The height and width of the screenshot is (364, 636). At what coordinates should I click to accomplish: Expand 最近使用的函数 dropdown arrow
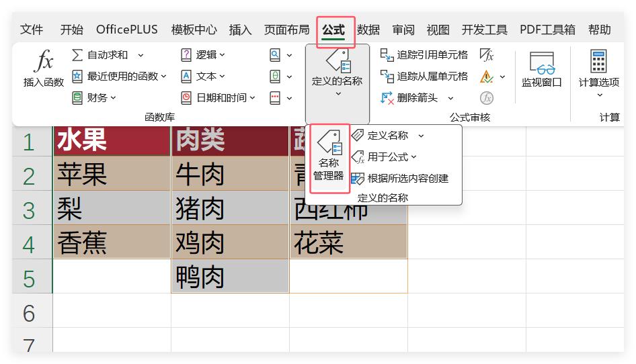pyautogui.click(x=163, y=76)
